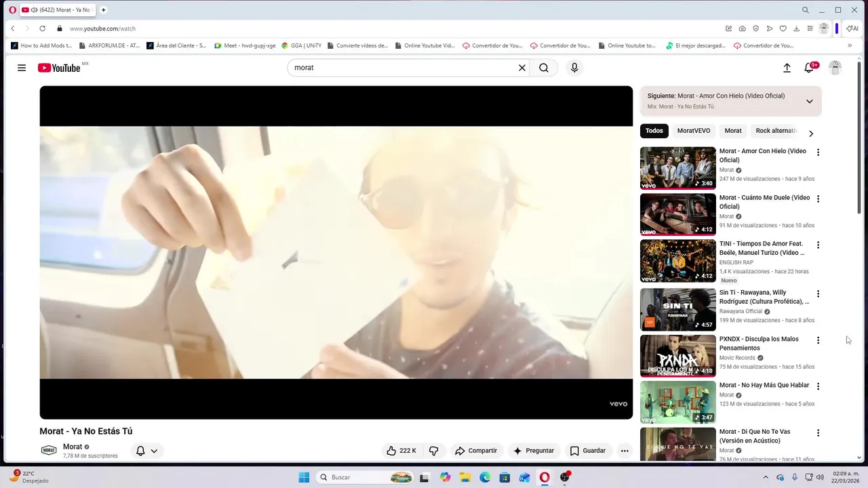Show more bookmarks chevron
The width and height of the screenshot is (868, 488).
(x=850, y=46)
